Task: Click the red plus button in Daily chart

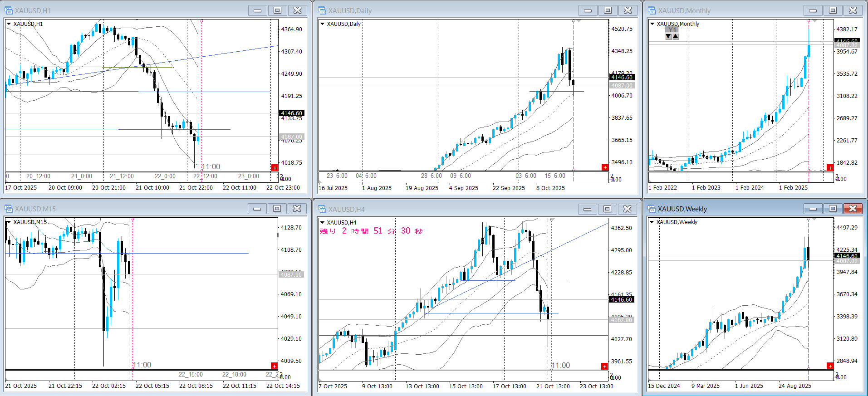Action: (605, 167)
